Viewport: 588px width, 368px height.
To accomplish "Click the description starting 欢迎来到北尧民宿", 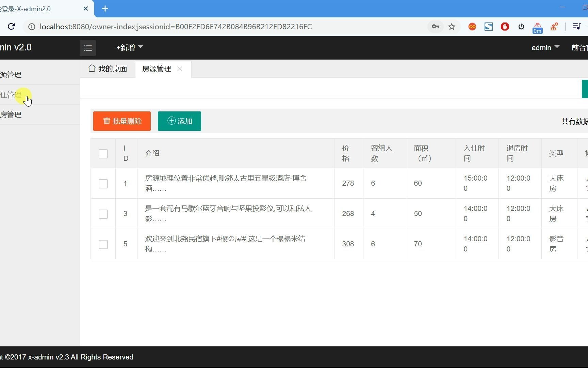I will [x=225, y=244].
